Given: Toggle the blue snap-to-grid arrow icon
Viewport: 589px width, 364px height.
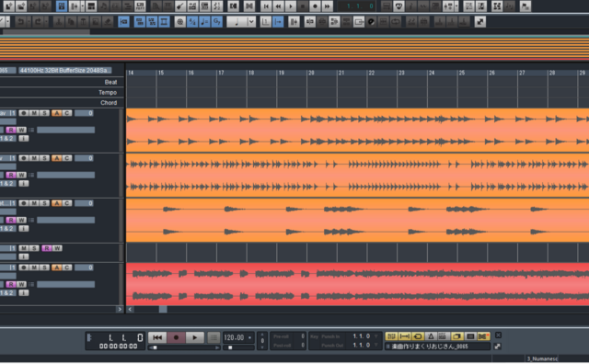Looking at the screenshot, I should click(x=278, y=22).
